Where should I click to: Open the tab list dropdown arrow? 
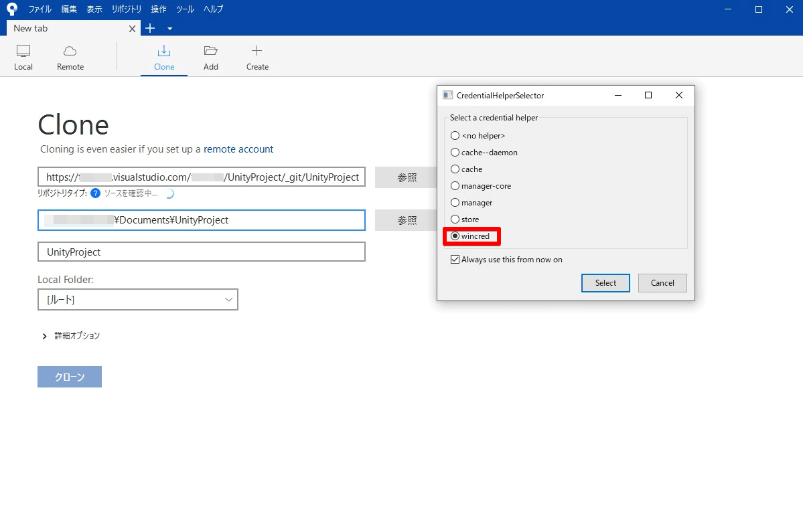(x=169, y=29)
